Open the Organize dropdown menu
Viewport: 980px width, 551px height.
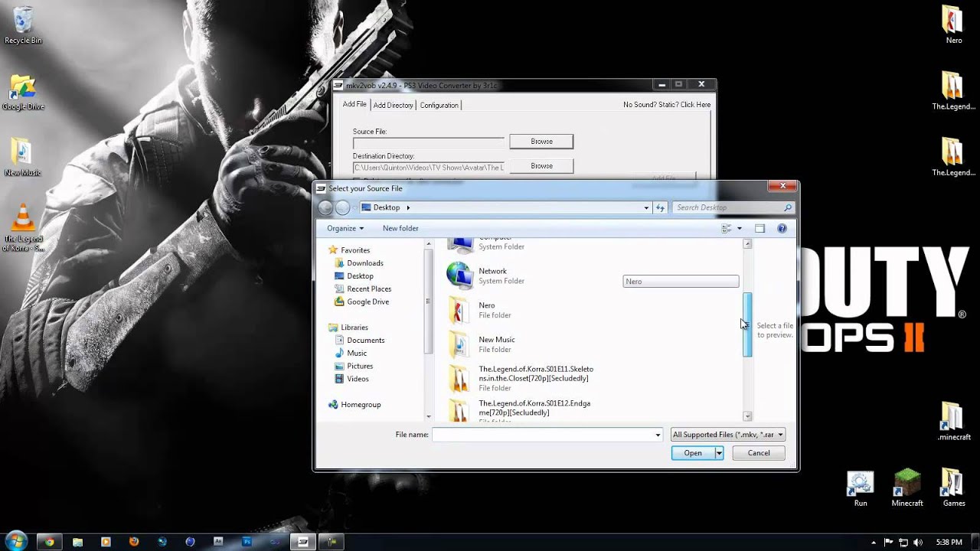(345, 228)
